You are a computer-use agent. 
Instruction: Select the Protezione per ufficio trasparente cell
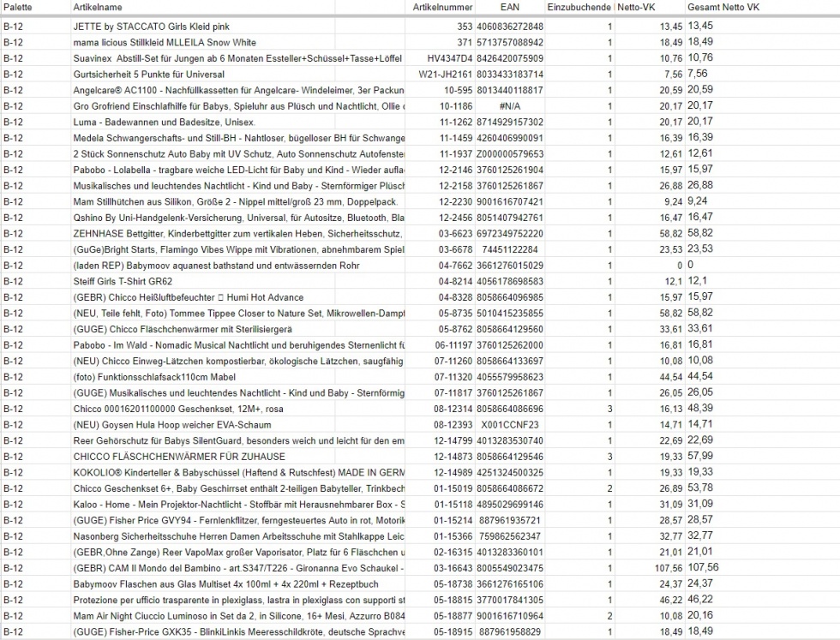238,601
